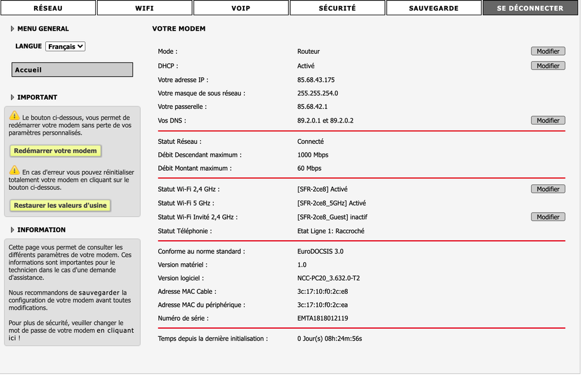Viewport: 588px width, 384px height.
Task: Open the SAUVEGARDE tab
Action: (434, 8)
